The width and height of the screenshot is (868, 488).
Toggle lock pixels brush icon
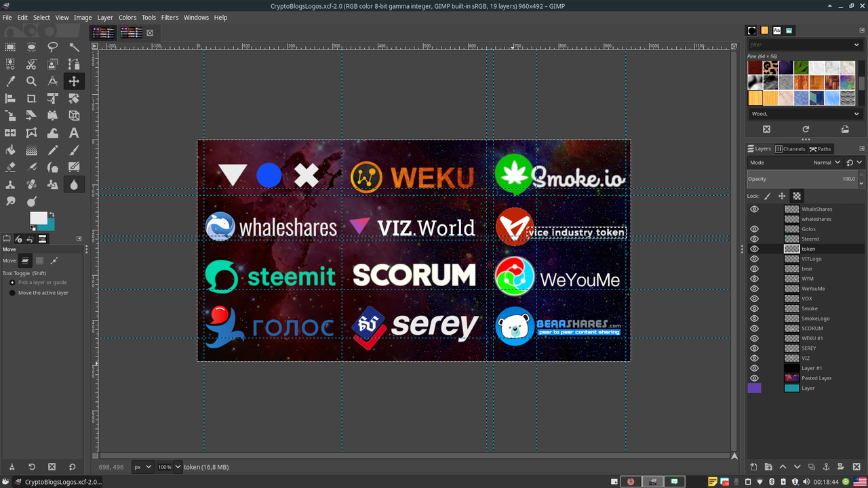click(x=768, y=196)
